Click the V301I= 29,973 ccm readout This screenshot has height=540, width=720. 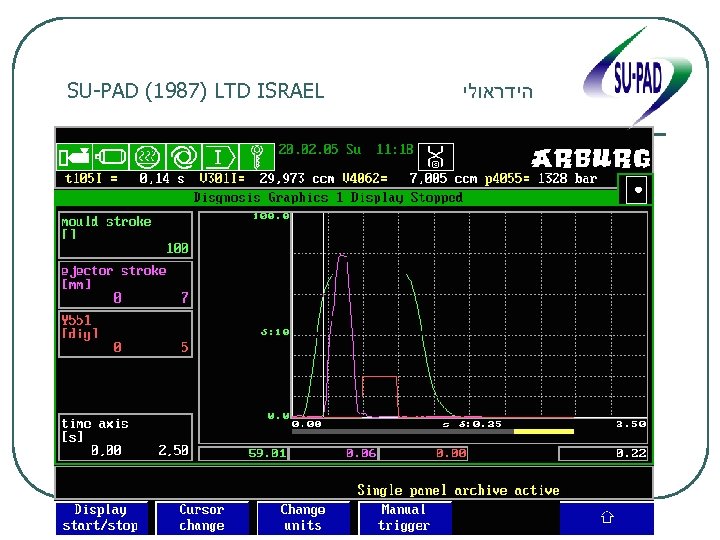(267, 179)
